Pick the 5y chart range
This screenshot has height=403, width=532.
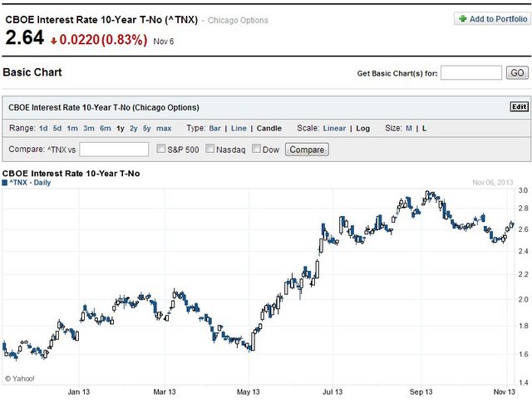[x=147, y=129]
